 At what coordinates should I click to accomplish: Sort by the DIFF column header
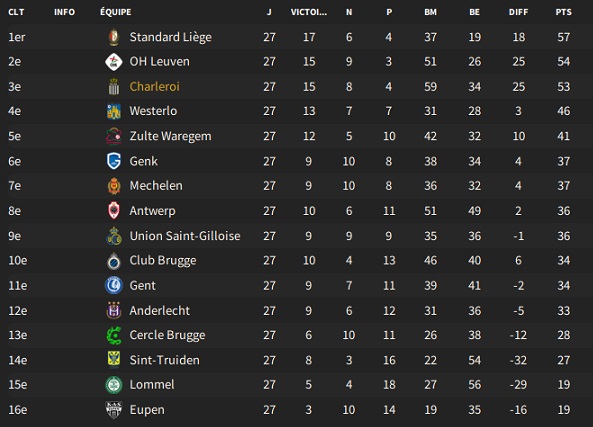click(x=518, y=12)
